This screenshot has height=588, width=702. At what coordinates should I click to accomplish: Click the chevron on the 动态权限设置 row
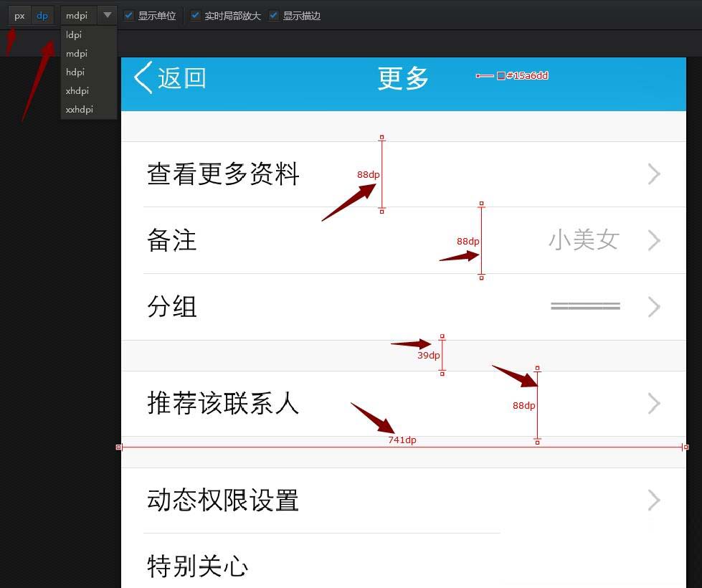tap(653, 501)
